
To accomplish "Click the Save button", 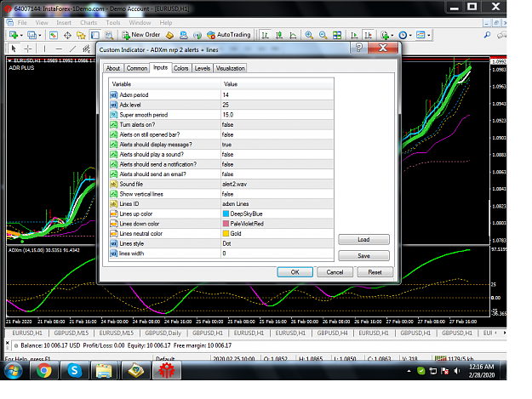I will click(x=363, y=255).
